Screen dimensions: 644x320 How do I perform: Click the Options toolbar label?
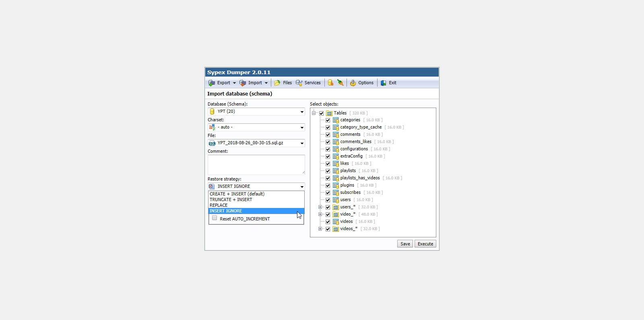pyautogui.click(x=366, y=83)
